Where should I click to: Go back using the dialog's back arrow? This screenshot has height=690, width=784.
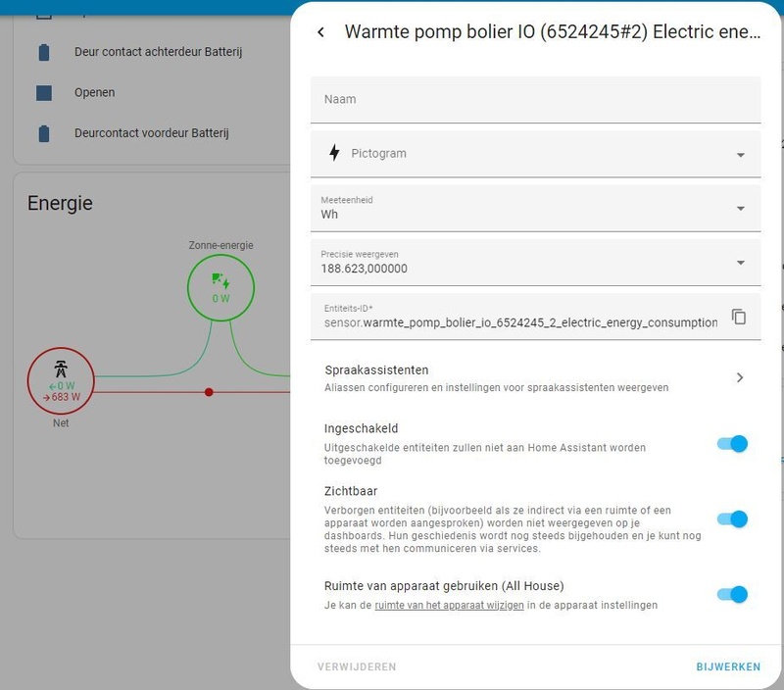coord(321,32)
